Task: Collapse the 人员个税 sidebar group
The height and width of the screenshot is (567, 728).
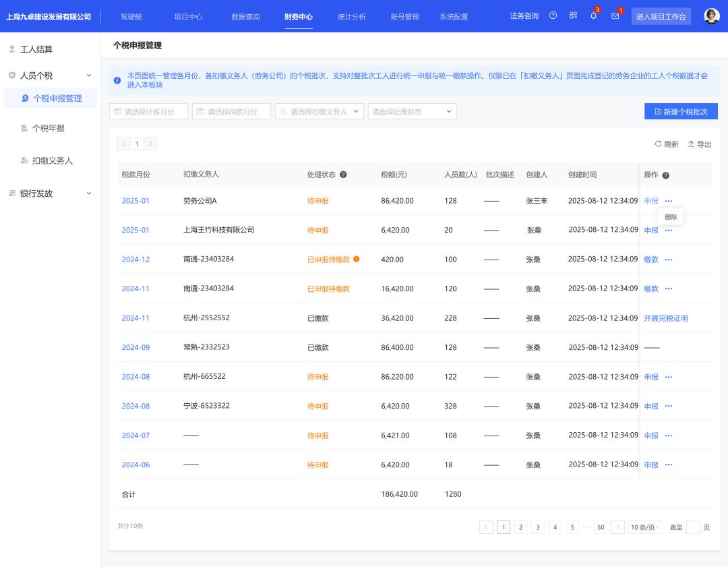Action: (88, 76)
